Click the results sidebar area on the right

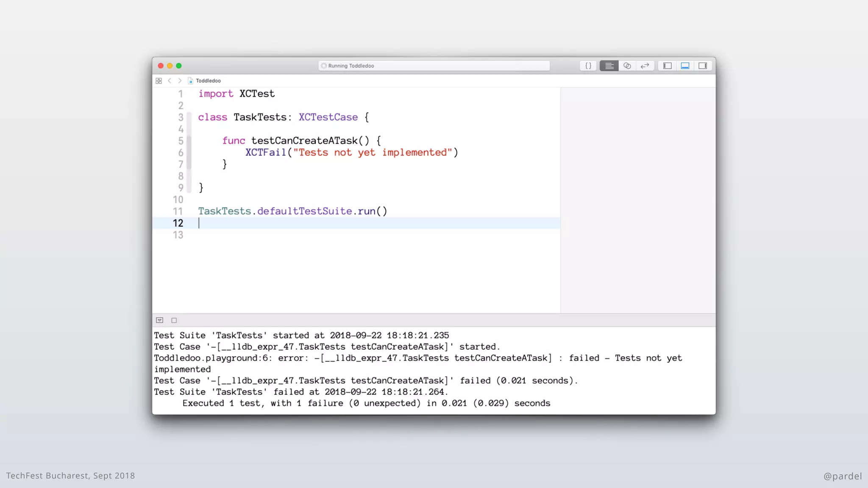(x=637, y=199)
